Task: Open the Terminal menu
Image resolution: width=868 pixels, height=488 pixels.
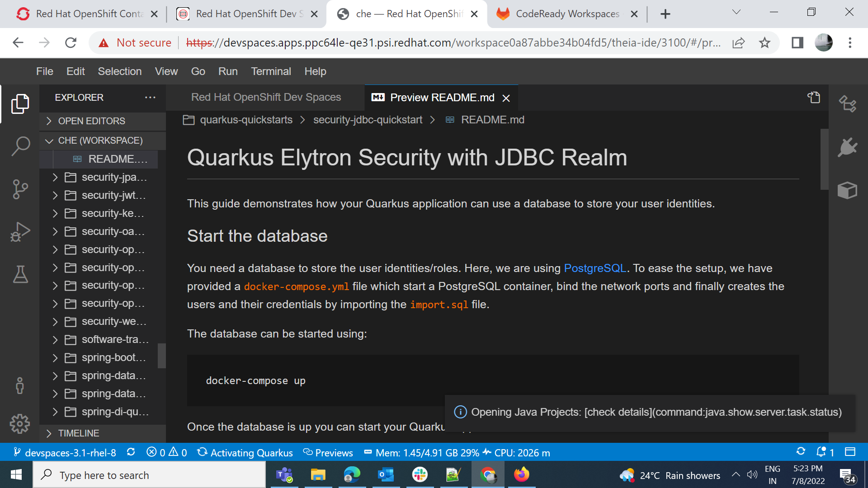Action: tap(270, 71)
